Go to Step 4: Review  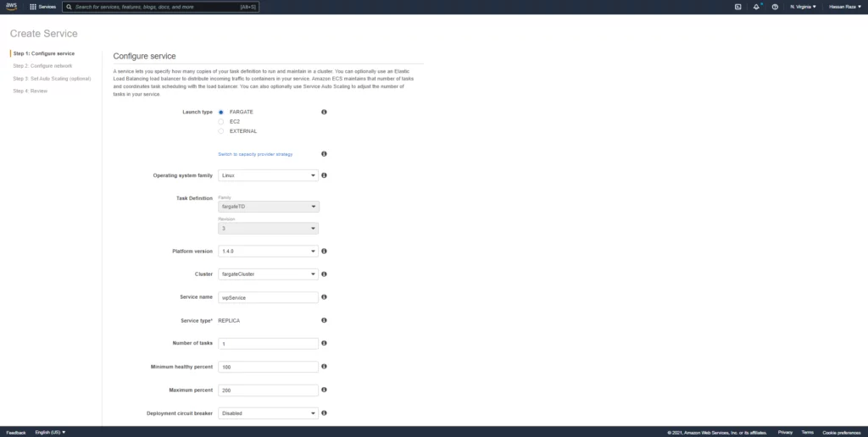(x=31, y=91)
